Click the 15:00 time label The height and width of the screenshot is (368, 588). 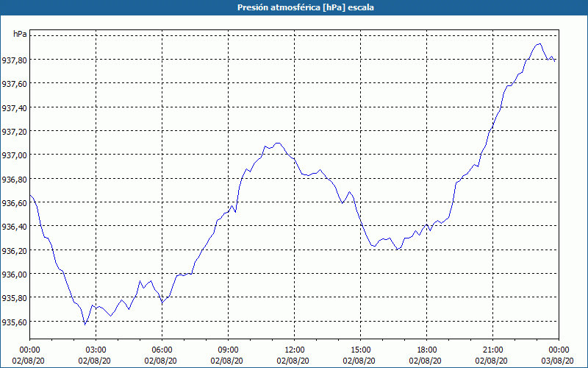click(360, 350)
